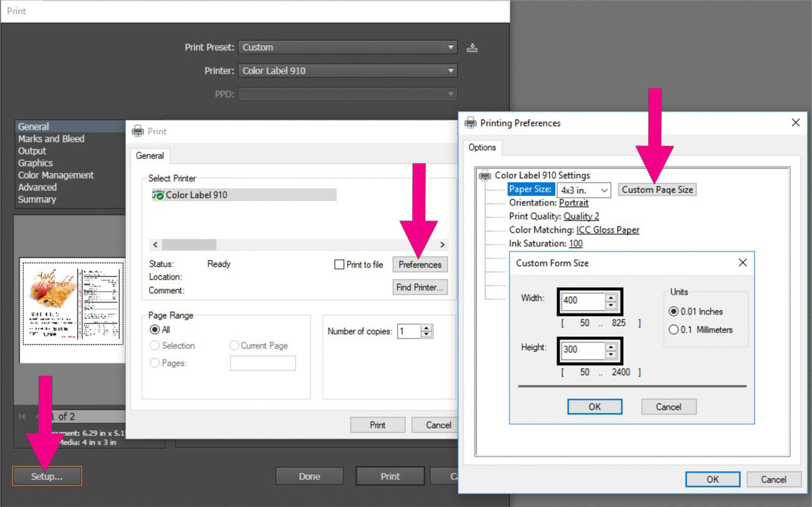Viewport: 812px width, 507px height.
Task: Click the ICC Gloss Paper color matching link
Action: (608, 229)
